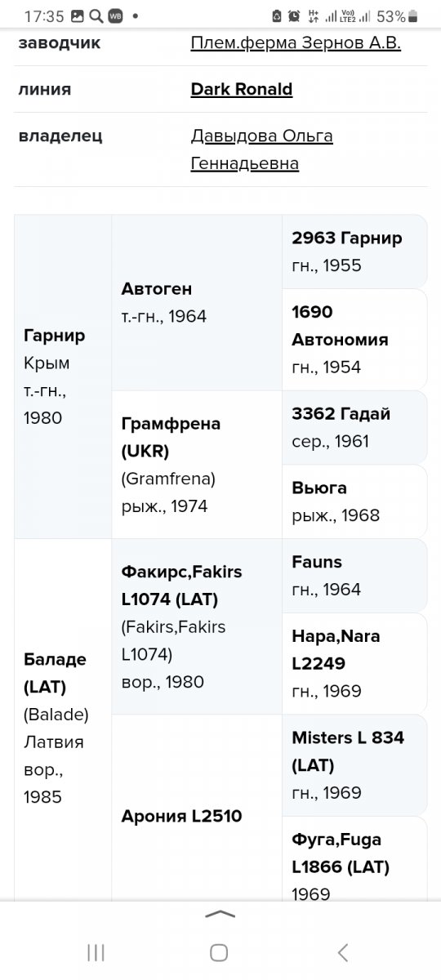This screenshot has width=441, height=980.
Task: Open the Dark Ronald line link
Action: pos(242,90)
